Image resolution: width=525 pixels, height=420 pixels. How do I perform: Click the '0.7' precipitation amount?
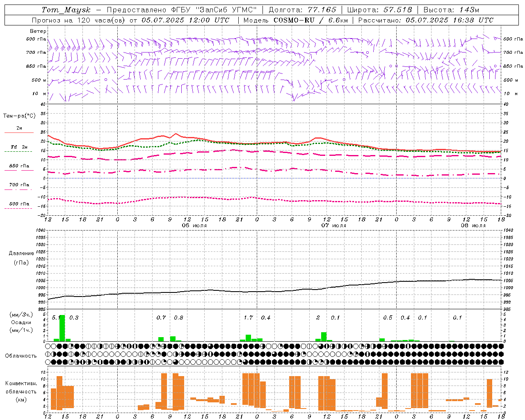pyautogui.click(x=161, y=318)
